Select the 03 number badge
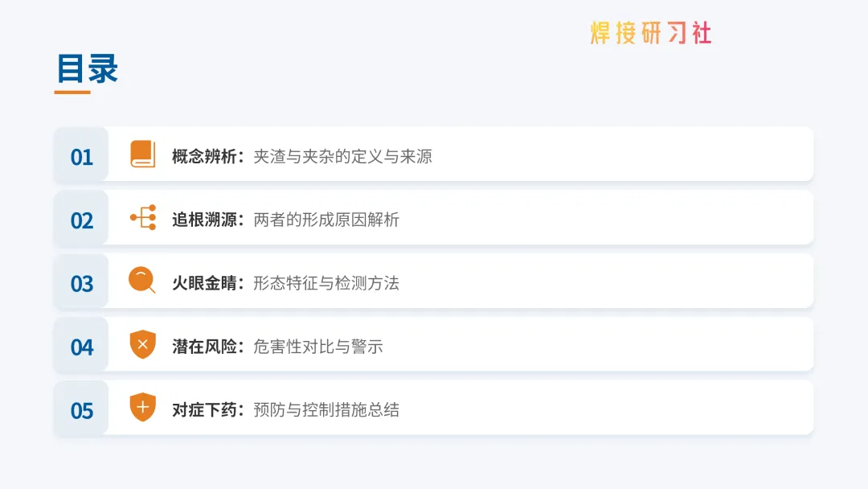The image size is (868, 489). pos(82,283)
